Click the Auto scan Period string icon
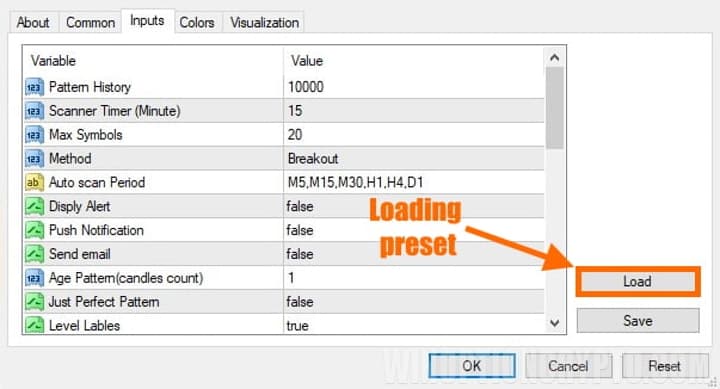 [x=34, y=182]
